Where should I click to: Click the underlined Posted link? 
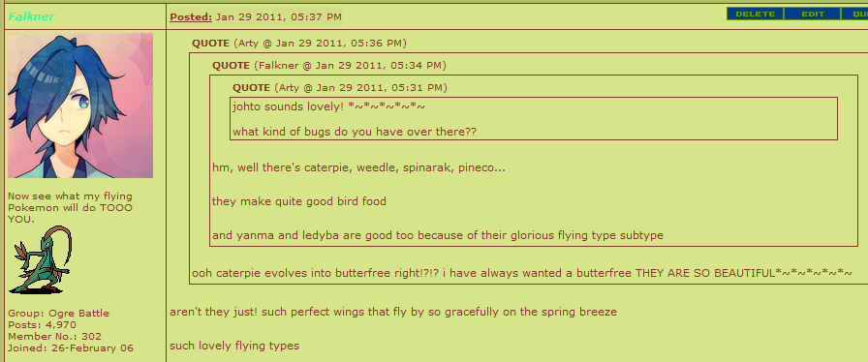point(191,17)
